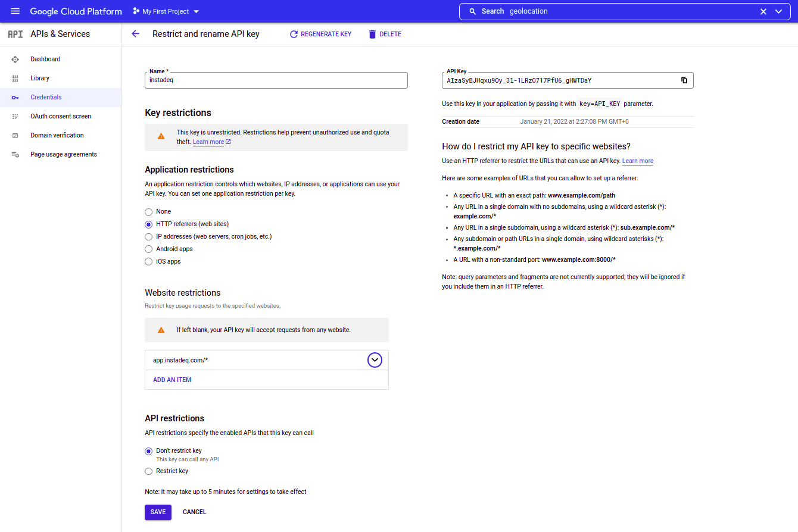Click the app.instadeq.com/* referrer entry
The image size is (798, 532).
click(180, 360)
